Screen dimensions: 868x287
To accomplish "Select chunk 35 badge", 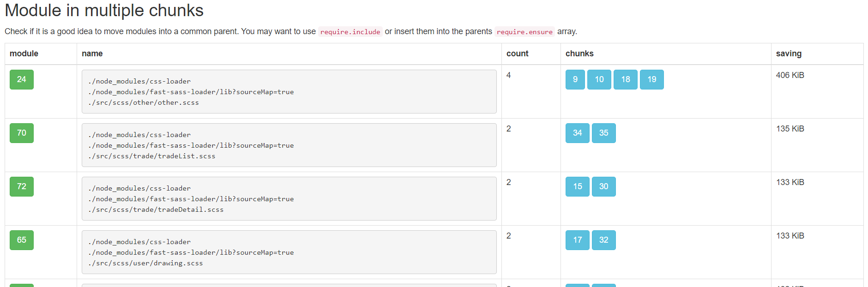I will pyautogui.click(x=604, y=133).
